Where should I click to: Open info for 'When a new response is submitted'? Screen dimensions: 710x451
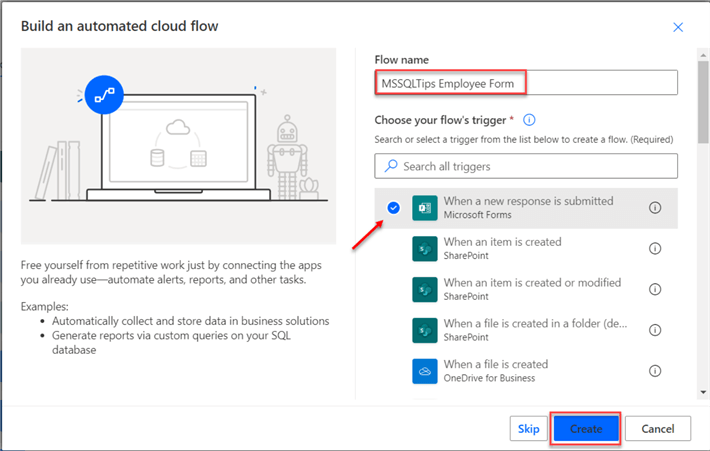click(x=655, y=208)
